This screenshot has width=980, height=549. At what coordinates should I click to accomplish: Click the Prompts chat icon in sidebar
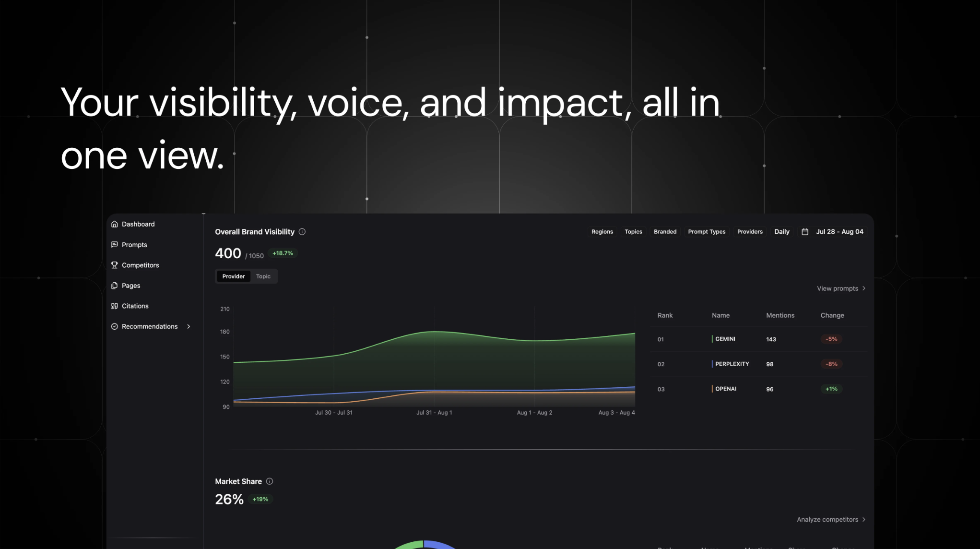pyautogui.click(x=114, y=245)
